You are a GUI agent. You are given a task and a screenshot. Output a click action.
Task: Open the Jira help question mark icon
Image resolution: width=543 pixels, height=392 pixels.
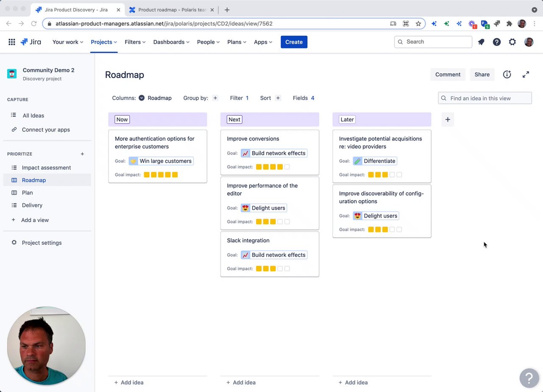tap(497, 42)
